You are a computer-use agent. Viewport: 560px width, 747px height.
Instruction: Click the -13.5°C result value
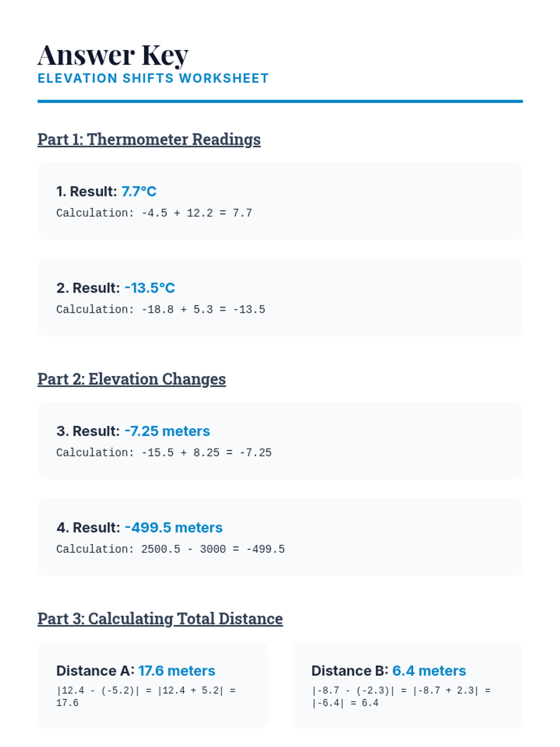tap(150, 288)
